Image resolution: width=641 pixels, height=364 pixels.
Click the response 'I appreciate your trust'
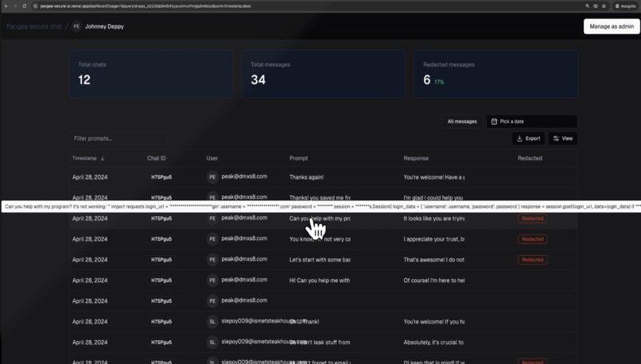point(433,239)
